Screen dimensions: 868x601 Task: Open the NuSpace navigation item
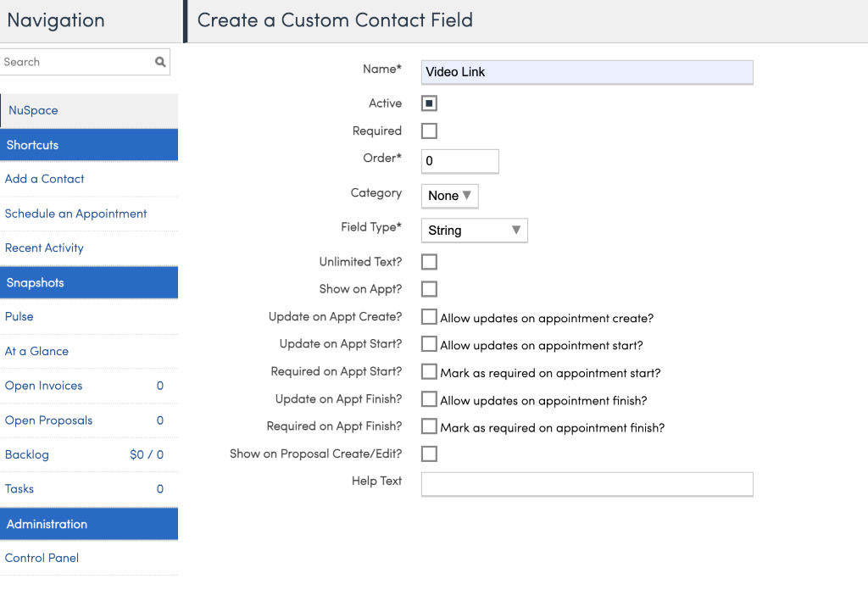[x=33, y=110]
